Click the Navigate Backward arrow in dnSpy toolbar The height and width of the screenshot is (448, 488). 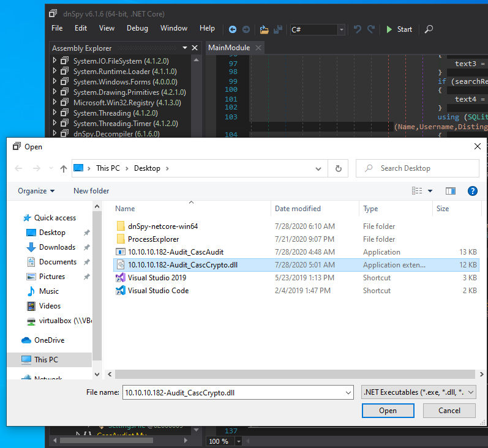[x=233, y=29]
